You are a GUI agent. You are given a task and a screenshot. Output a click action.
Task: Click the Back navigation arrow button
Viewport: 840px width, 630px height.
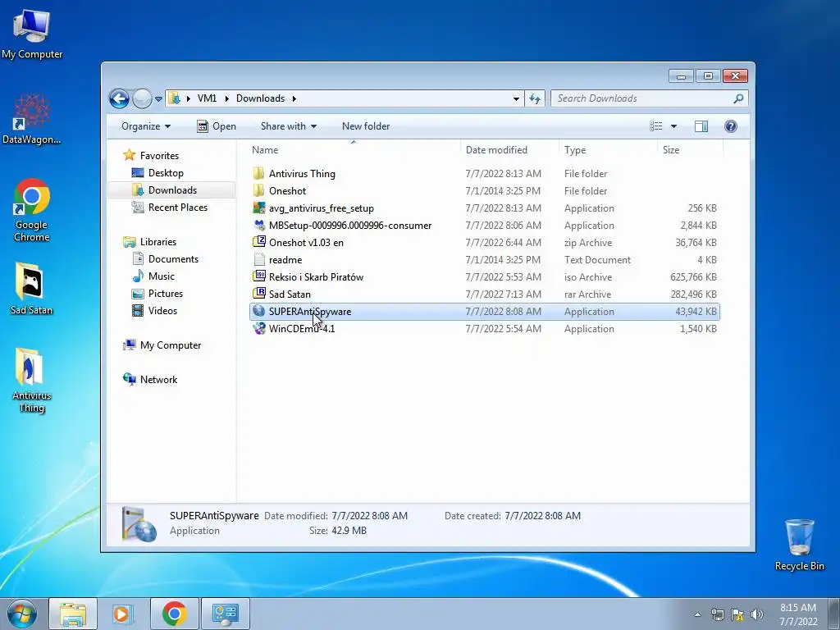tap(119, 98)
